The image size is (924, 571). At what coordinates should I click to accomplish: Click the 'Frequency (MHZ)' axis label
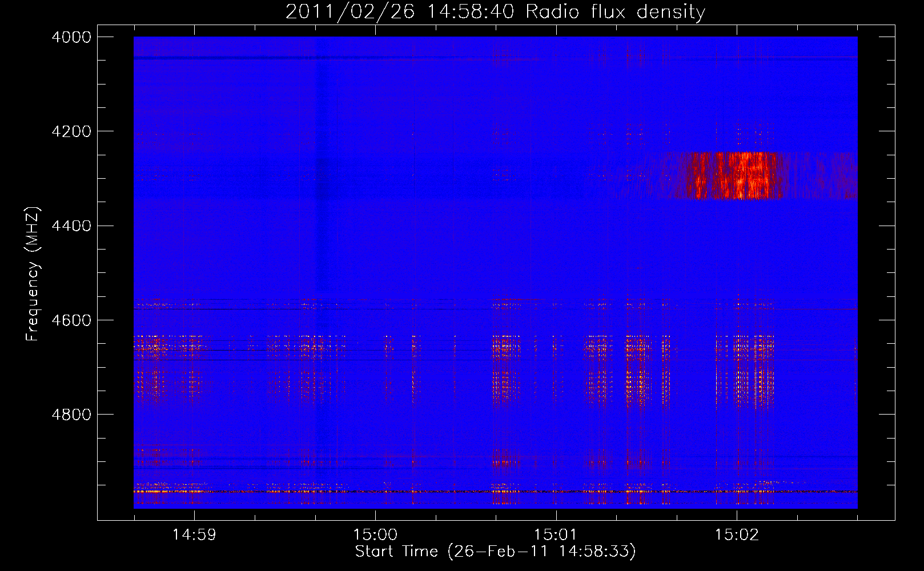[x=33, y=274]
